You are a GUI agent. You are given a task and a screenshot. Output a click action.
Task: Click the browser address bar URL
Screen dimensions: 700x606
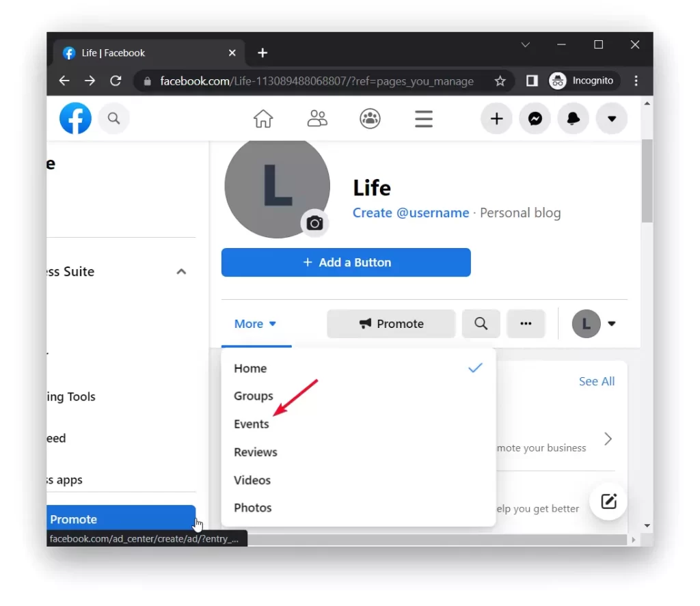click(317, 81)
